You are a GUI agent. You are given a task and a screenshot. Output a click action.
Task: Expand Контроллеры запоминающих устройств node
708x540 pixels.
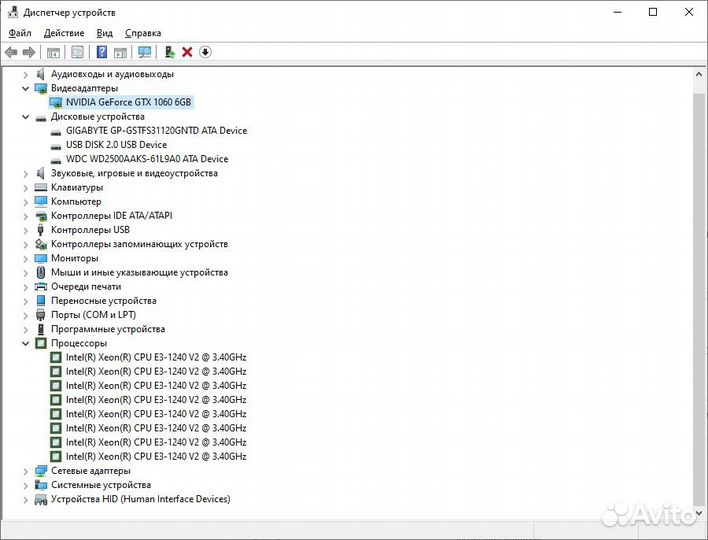click(26, 244)
